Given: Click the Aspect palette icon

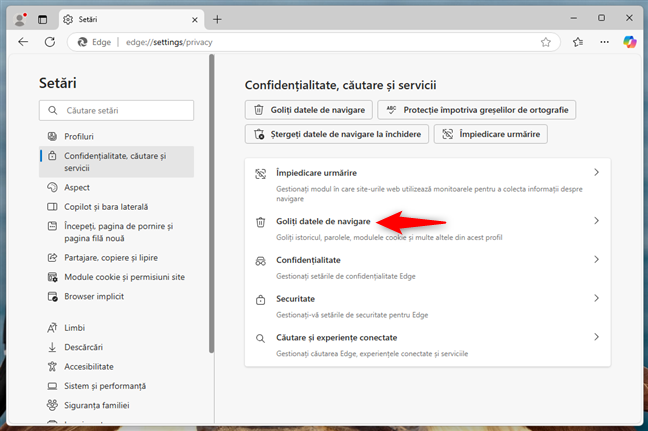Looking at the screenshot, I should pyautogui.click(x=52, y=187).
